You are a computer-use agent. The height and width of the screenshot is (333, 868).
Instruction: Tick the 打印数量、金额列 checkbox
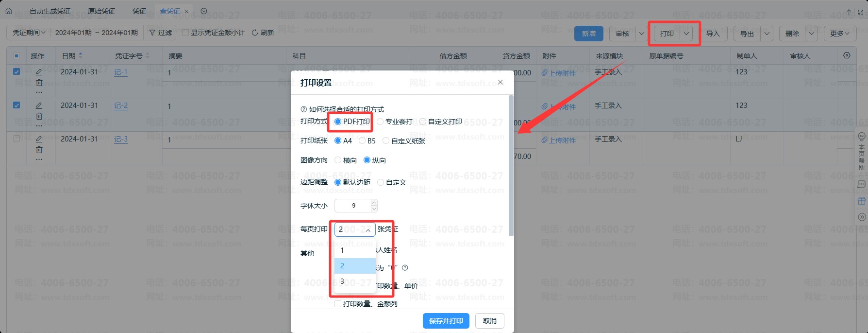[x=338, y=304]
